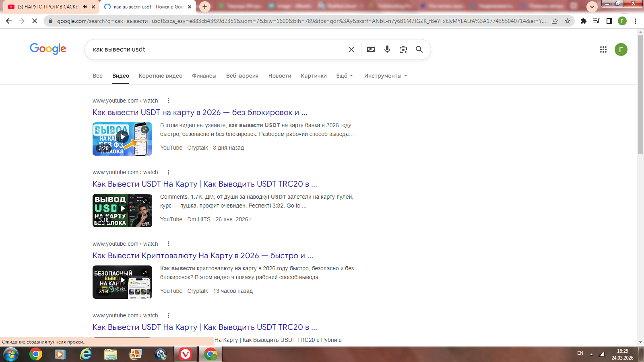
Task: Open options menu for the Криптовалюту result
Action: click(169, 244)
